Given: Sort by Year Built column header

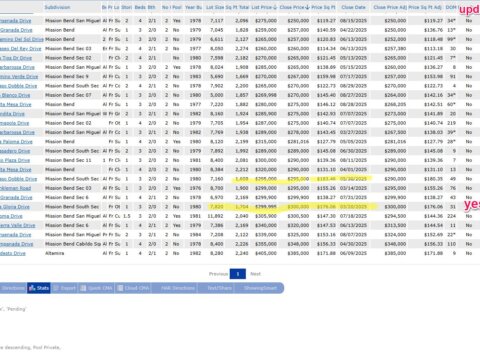Looking at the screenshot, I should point(193,7).
